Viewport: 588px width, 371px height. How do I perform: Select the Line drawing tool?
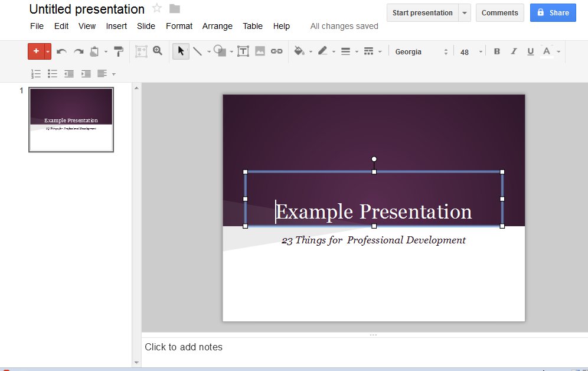pos(198,51)
